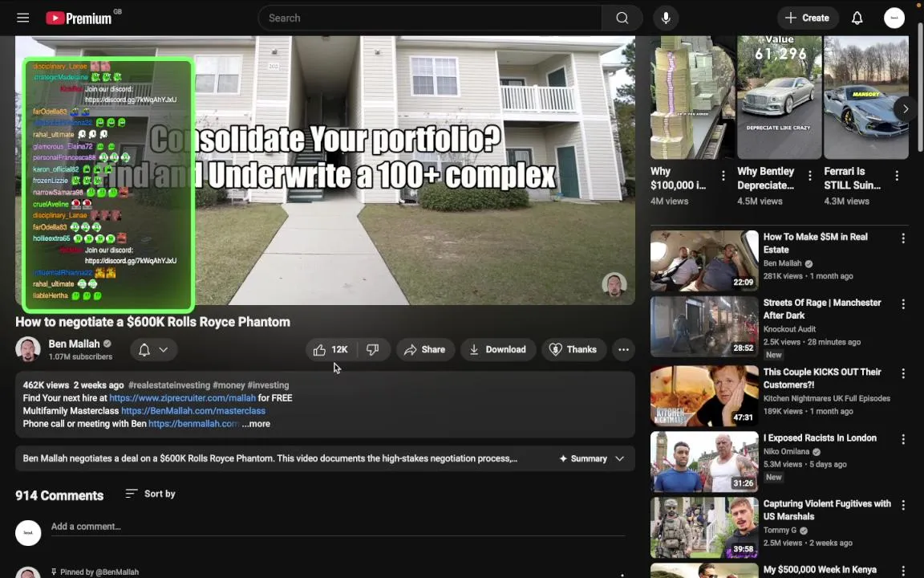Viewport: 924px width, 578px height.
Task: Click the search magnifier button
Action: coord(622,18)
